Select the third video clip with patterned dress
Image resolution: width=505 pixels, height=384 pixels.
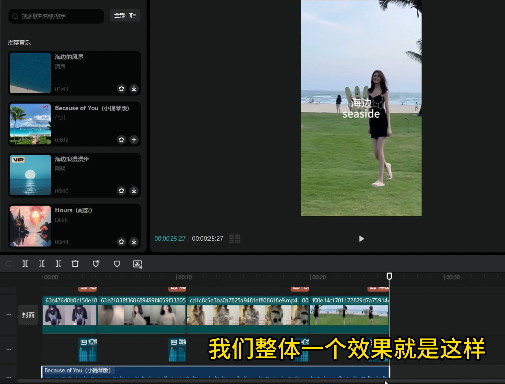248,315
